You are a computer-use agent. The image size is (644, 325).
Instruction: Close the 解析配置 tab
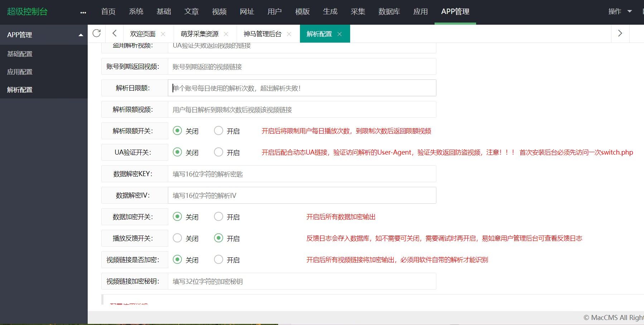[339, 34]
